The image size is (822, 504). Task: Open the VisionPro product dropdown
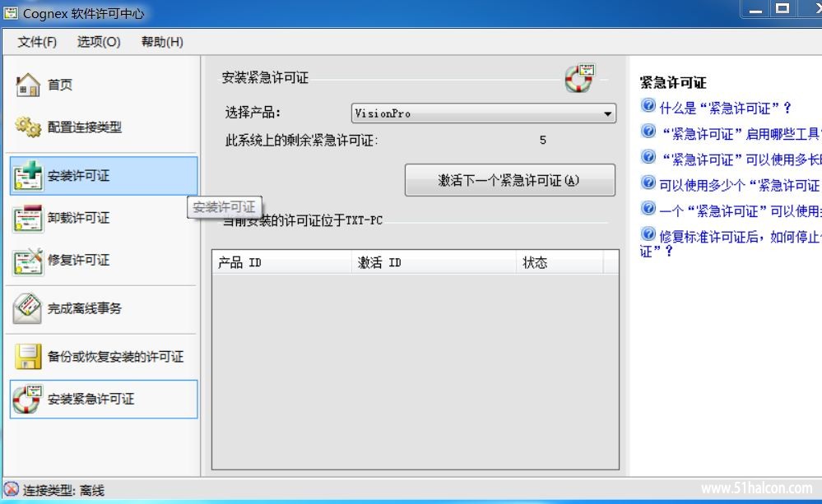[483, 113]
